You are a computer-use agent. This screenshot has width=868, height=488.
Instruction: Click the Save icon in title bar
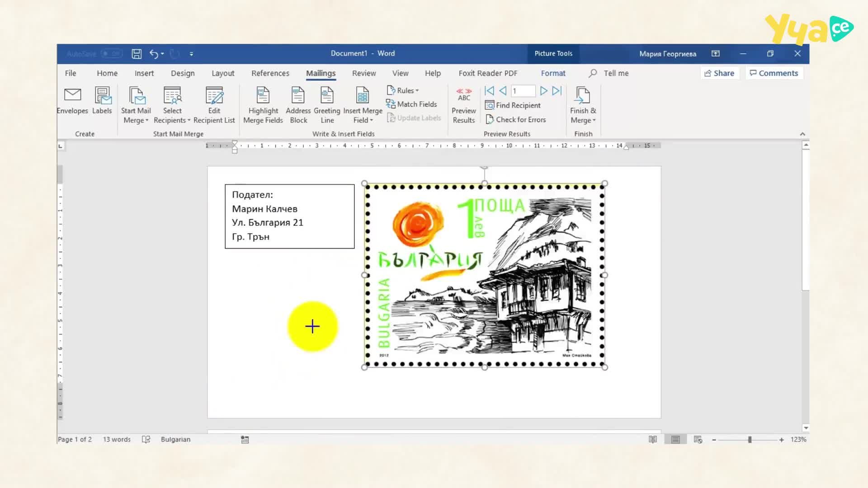click(x=137, y=54)
